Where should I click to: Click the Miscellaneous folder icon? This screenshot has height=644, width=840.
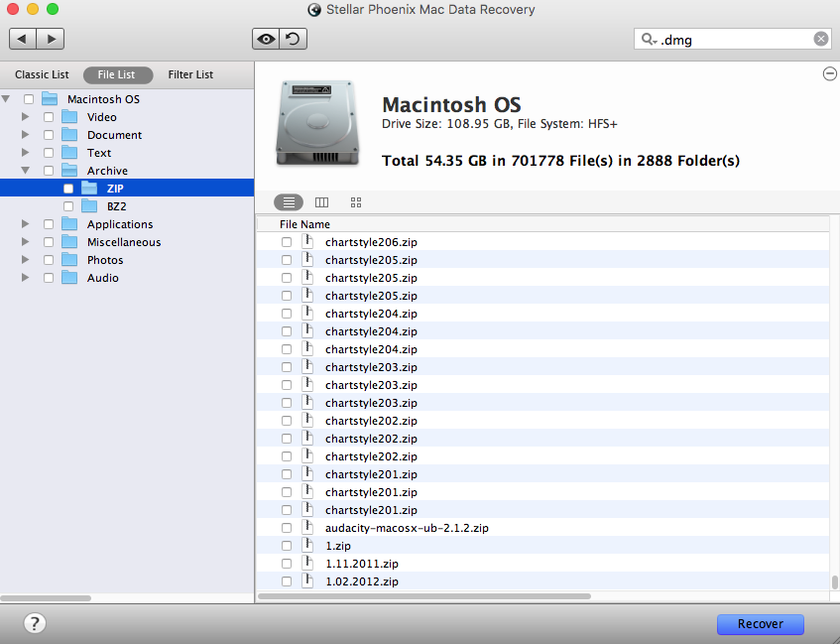point(69,242)
